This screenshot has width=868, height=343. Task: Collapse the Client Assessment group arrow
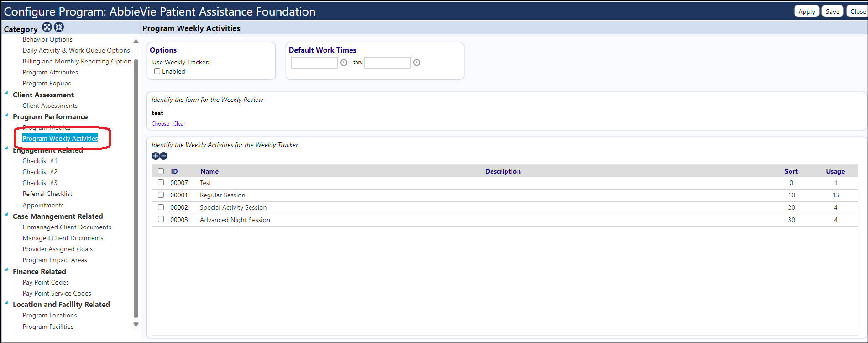tap(6, 93)
